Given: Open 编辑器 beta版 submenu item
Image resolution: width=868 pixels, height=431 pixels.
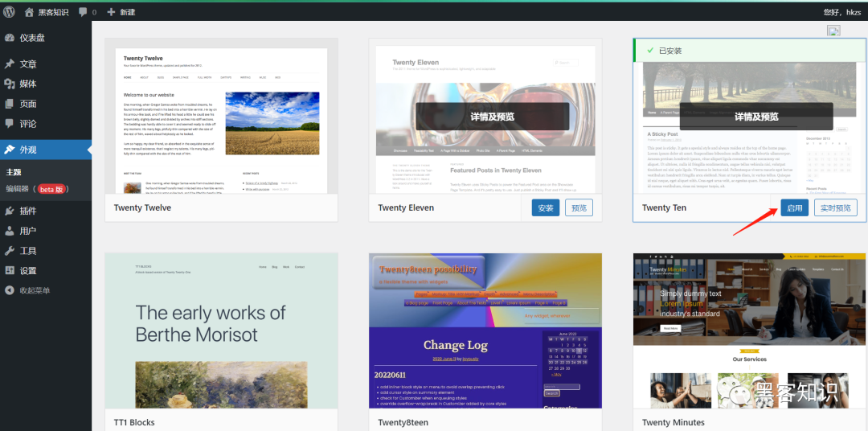Looking at the screenshot, I should (x=38, y=189).
